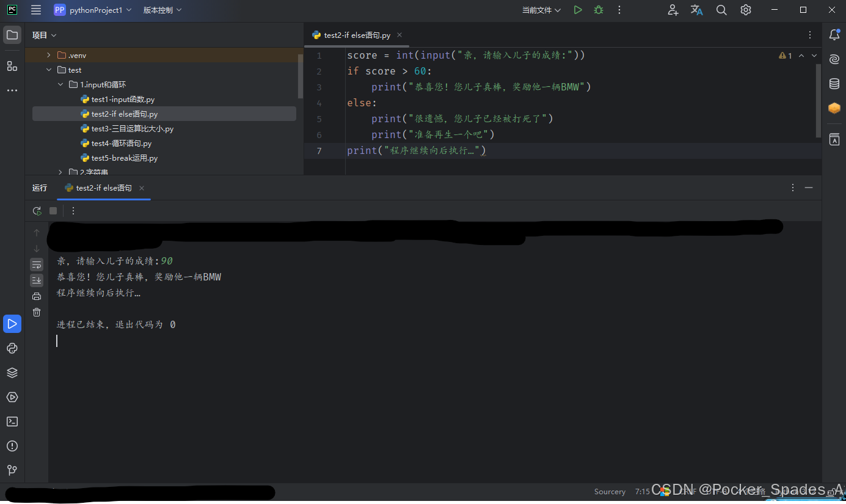Click the editor vertical scrollbar
Screen dimensions: 846x504
pos(819,101)
